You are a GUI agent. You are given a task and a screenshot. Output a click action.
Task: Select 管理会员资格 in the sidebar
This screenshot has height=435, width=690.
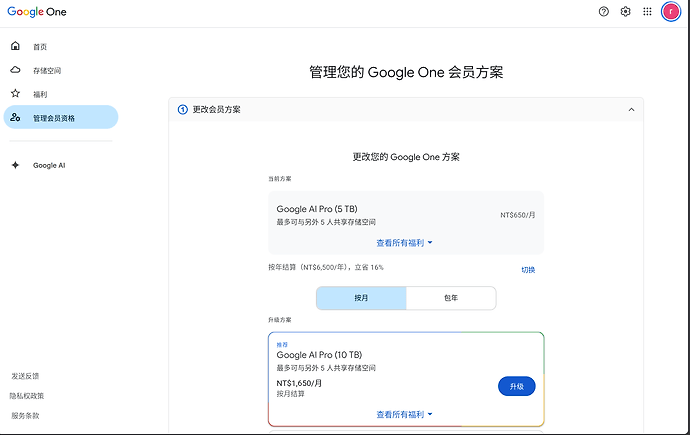[x=61, y=117]
